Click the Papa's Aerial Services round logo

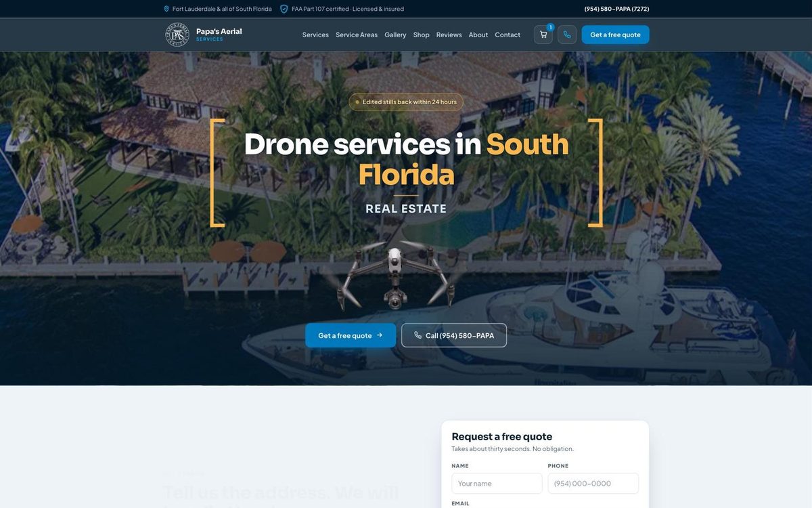pos(177,35)
